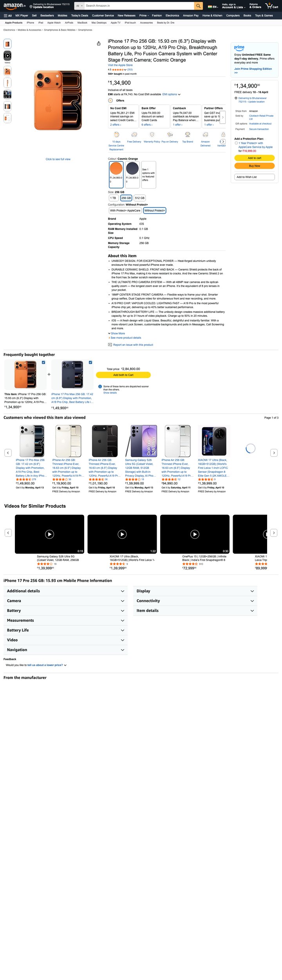282x980 pixels.
Task: Click the share icon beside product title
Action: 98,44
